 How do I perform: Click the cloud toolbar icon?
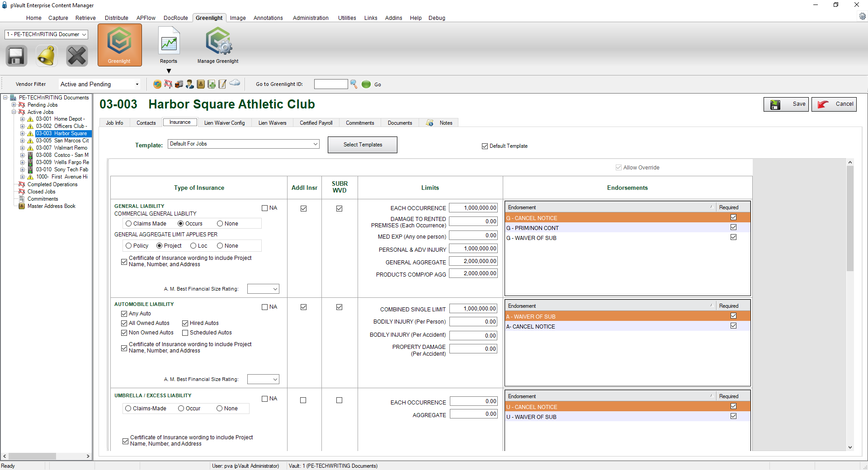click(x=235, y=83)
